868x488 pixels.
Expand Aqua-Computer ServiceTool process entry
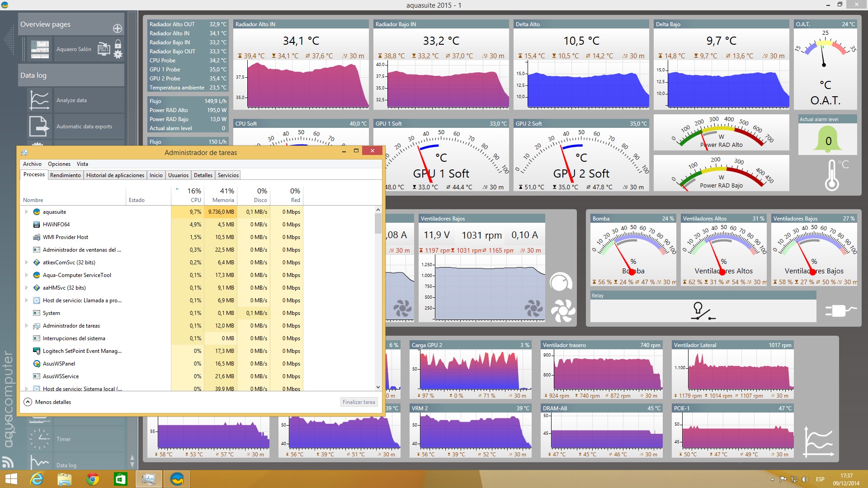pyautogui.click(x=26, y=275)
